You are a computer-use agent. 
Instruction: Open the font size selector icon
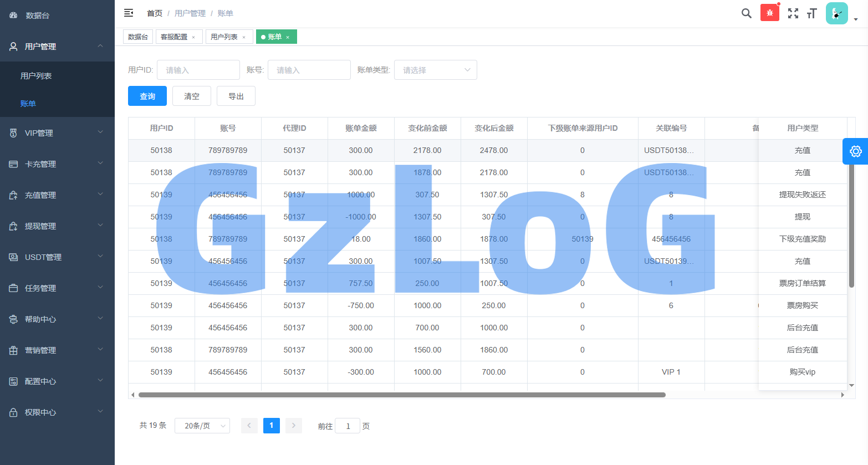pyautogui.click(x=812, y=13)
